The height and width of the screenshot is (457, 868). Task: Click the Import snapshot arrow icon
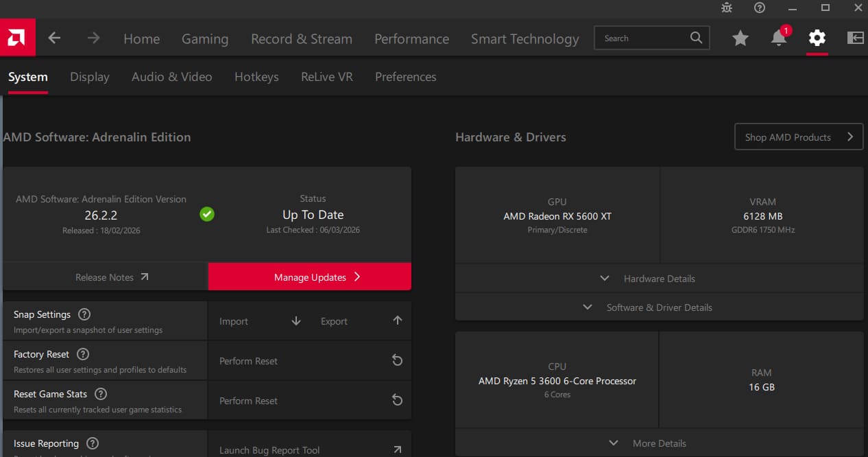(x=296, y=320)
